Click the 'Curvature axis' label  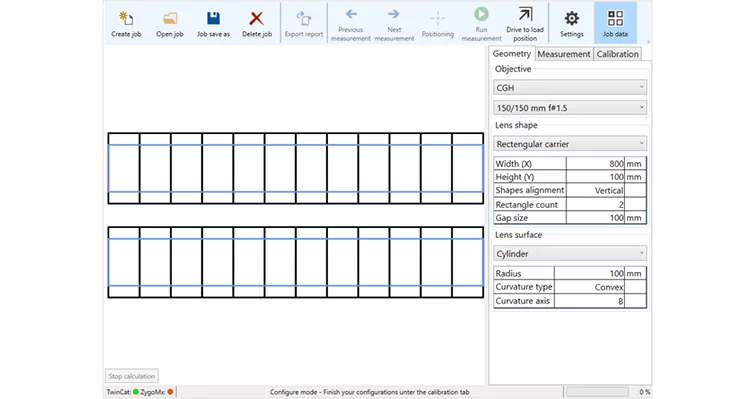522,301
